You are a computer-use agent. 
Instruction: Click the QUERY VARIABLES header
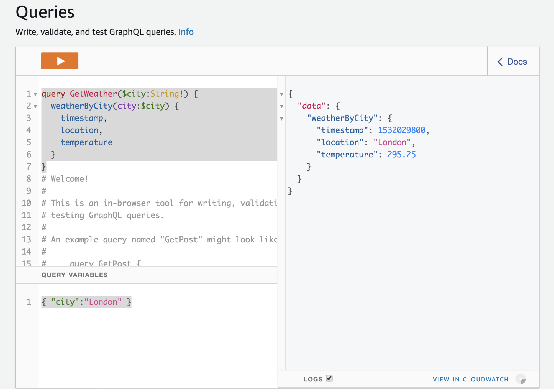click(75, 275)
